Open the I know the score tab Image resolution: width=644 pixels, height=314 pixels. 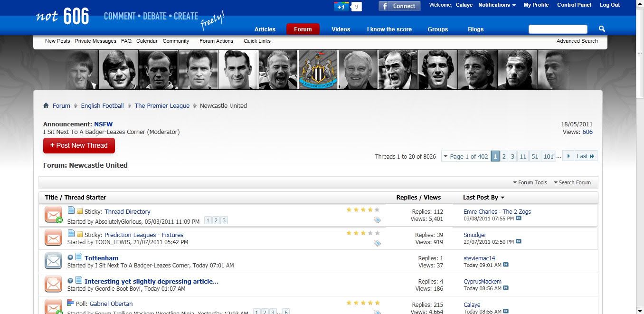pos(389,29)
